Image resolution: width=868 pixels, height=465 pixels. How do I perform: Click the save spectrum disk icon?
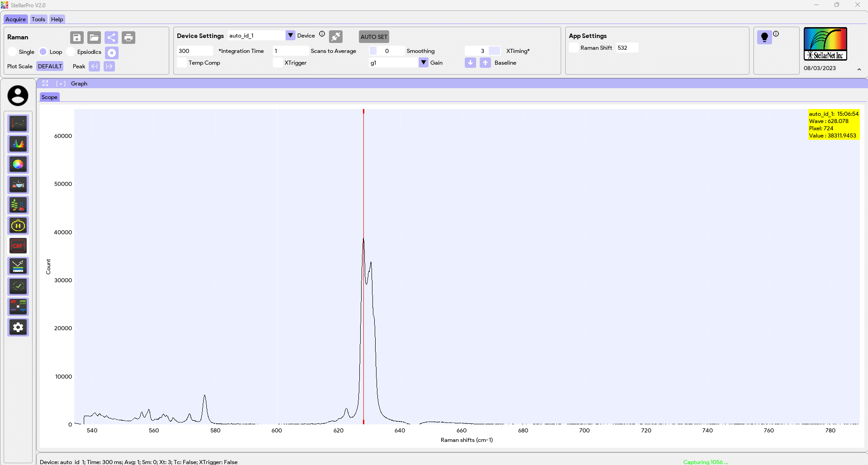[77, 38]
